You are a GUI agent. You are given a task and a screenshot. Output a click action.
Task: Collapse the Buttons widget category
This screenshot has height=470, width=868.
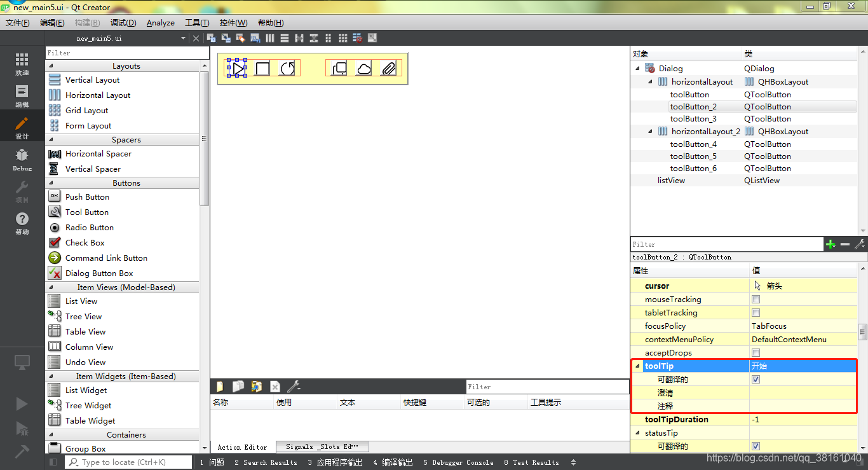click(51, 183)
